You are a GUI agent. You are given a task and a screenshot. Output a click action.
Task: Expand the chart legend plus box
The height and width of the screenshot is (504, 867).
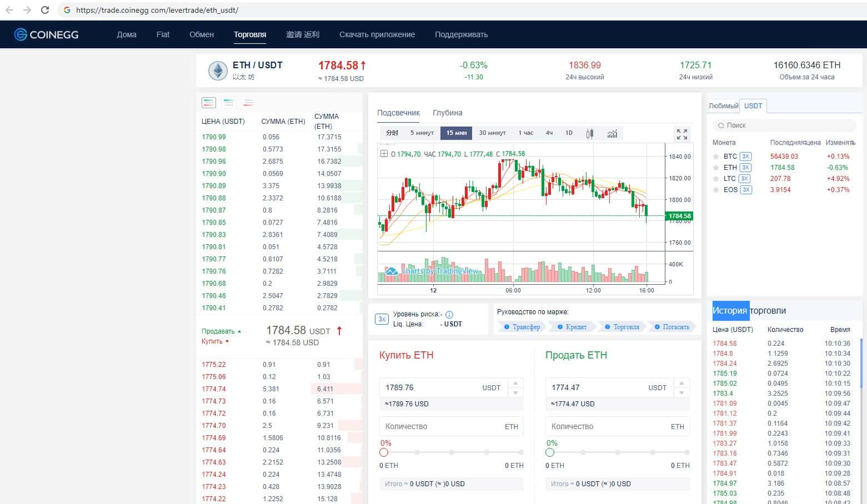384,154
